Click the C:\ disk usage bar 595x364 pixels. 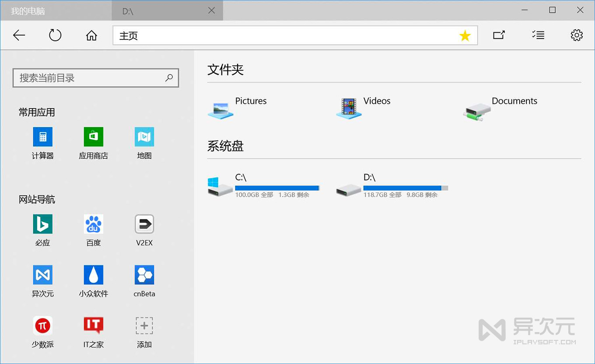[277, 187]
